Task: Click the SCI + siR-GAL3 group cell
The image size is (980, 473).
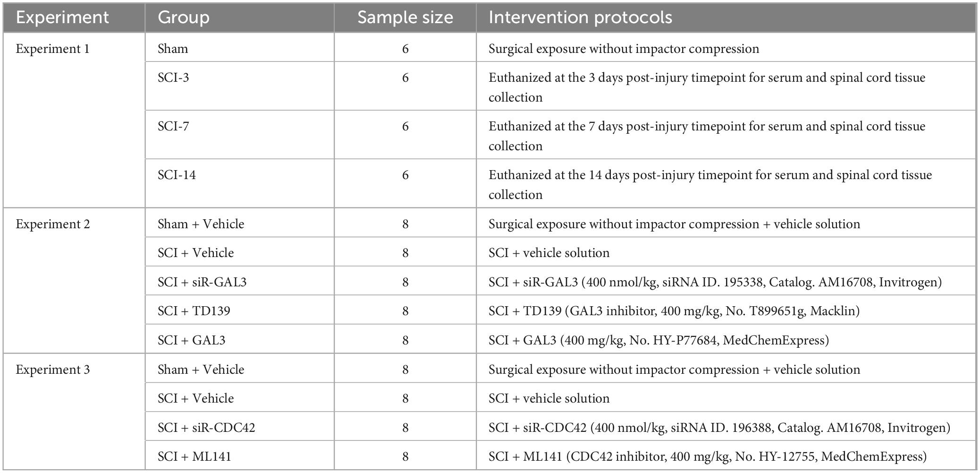Action: point(202,282)
